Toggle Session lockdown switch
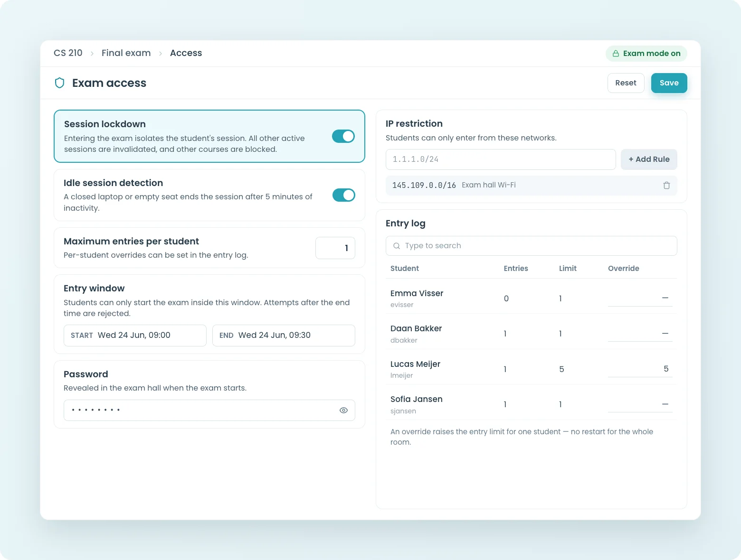This screenshot has width=741, height=560. point(343,136)
